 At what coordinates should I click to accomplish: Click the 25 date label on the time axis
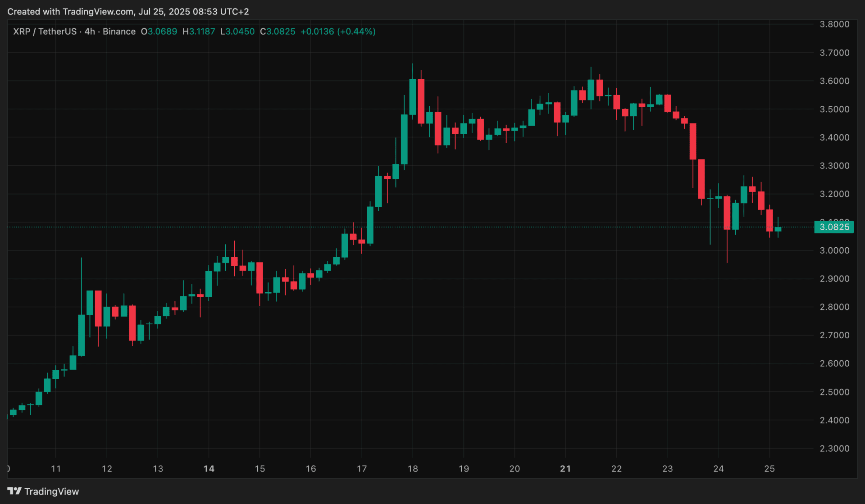coord(769,468)
